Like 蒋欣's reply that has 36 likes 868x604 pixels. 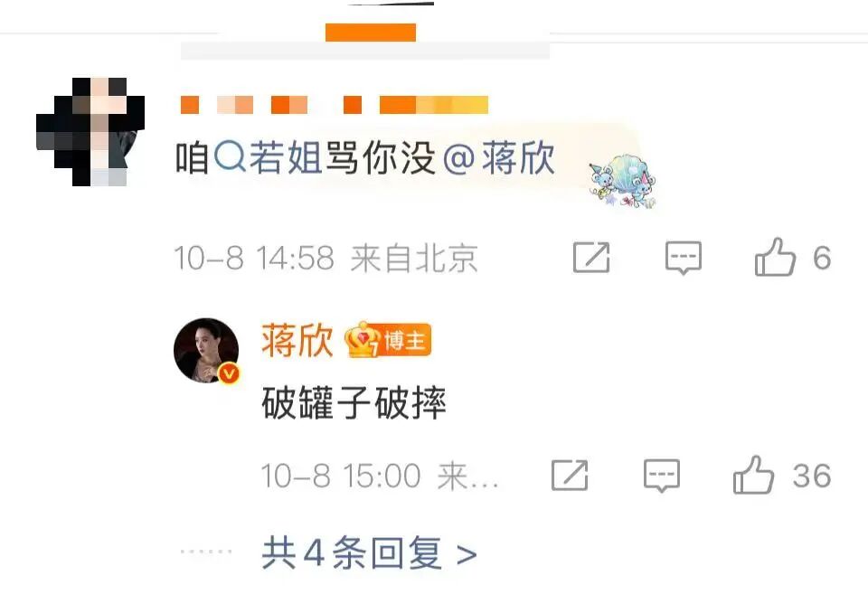pyautogui.click(x=753, y=475)
